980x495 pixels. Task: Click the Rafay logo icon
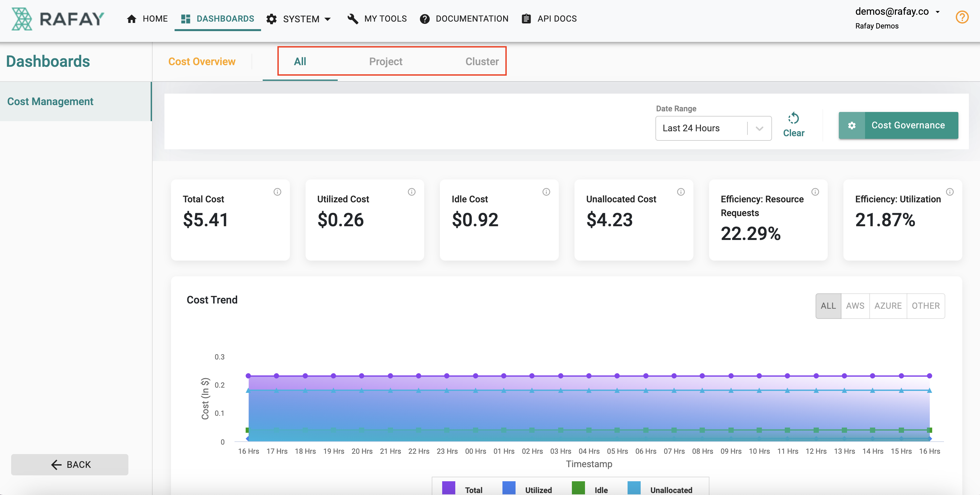(22, 19)
